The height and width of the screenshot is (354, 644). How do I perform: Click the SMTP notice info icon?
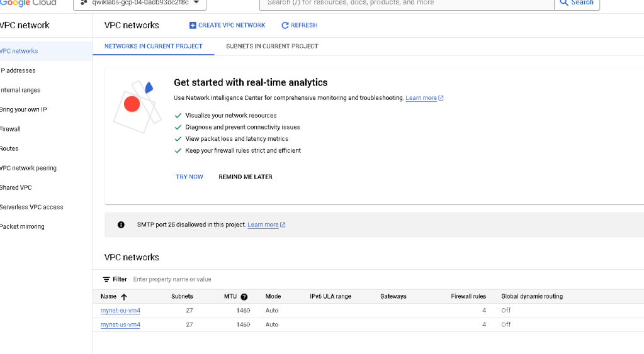(121, 225)
